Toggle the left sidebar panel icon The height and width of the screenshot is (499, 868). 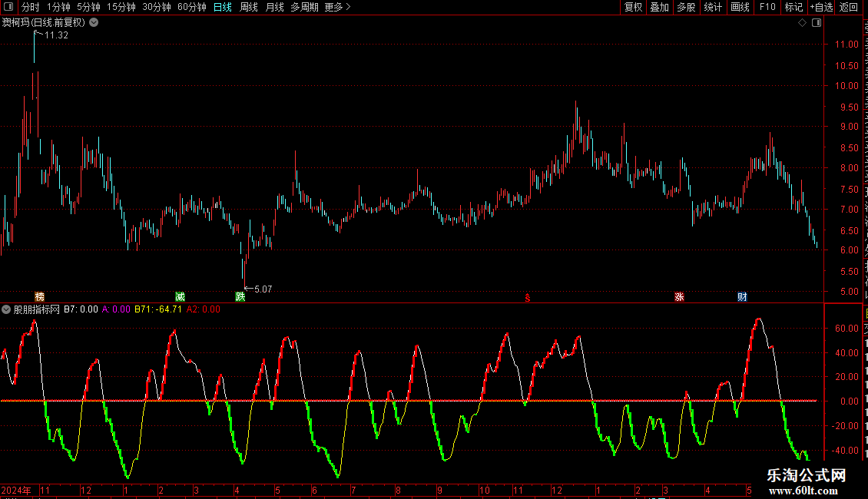click(x=8, y=7)
